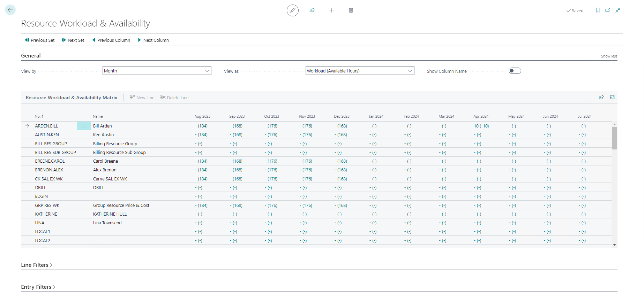Viewport: 644px width, 302px height.
Task: Select the DRILL resource number
Action: (x=40, y=188)
